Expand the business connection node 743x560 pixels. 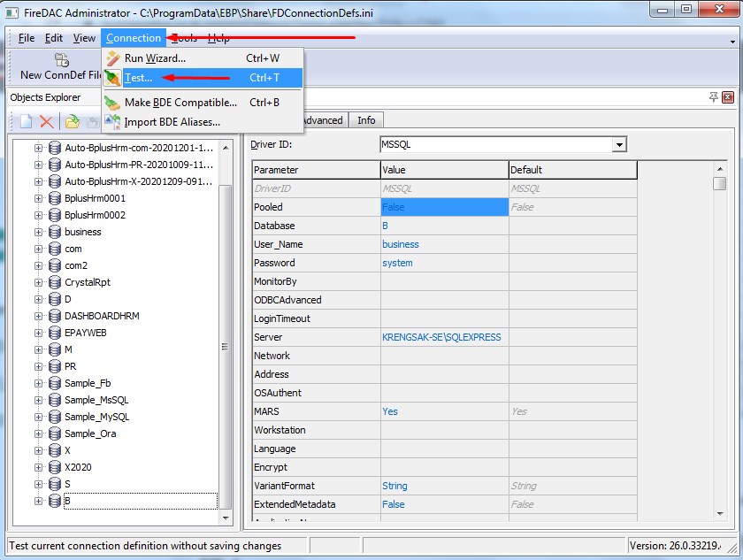pos(38,232)
